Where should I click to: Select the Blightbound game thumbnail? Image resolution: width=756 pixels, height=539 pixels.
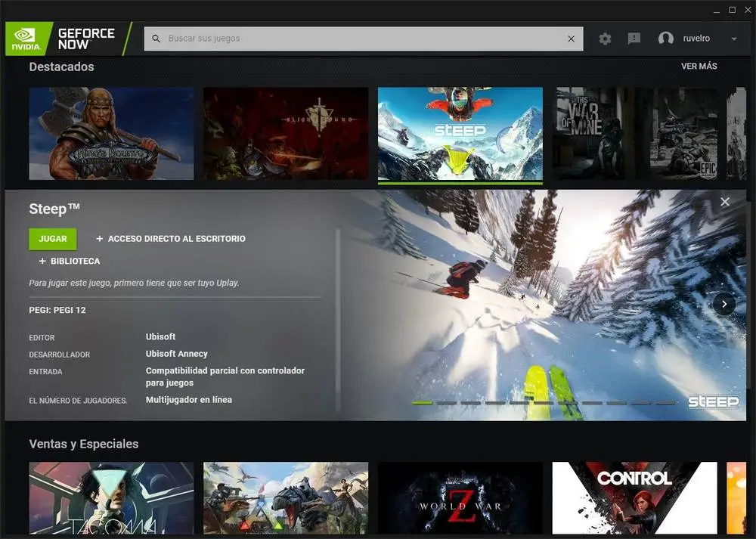click(286, 134)
